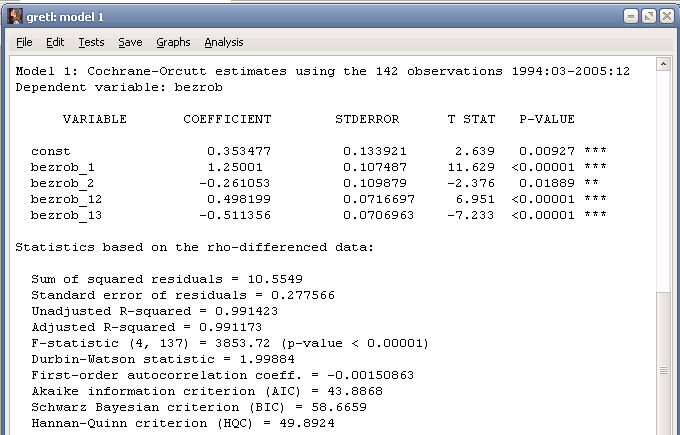Image resolution: width=680 pixels, height=435 pixels.
Task: Click the coefficient value 0.498199
Action: click(x=239, y=200)
